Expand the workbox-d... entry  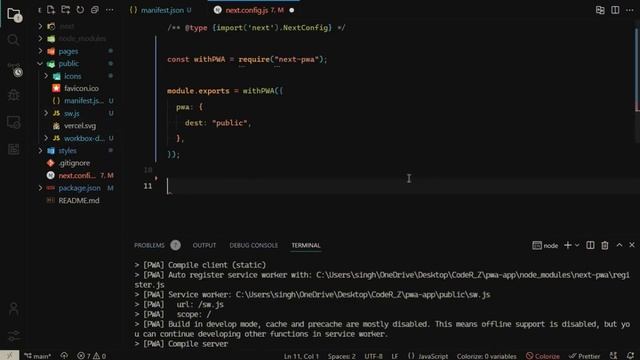pos(46,138)
